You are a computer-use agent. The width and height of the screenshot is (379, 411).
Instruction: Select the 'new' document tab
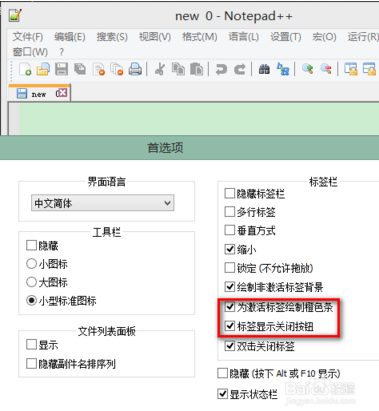(39, 93)
